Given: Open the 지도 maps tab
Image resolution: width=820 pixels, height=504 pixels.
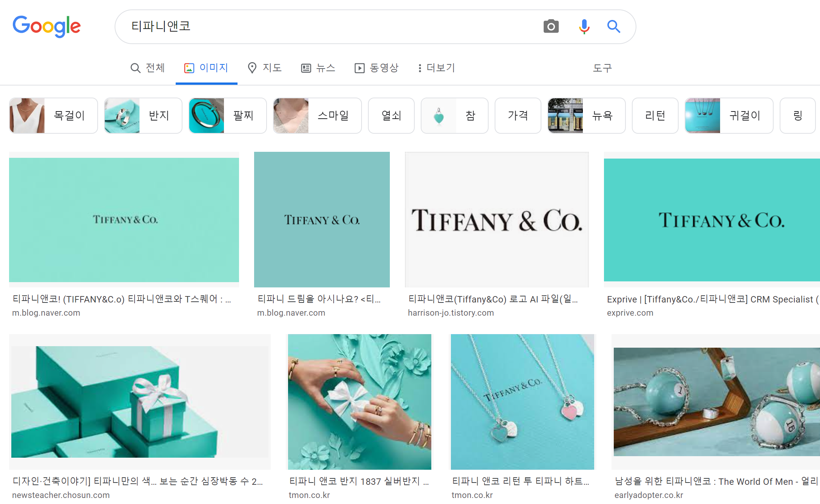Looking at the screenshot, I should pyautogui.click(x=265, y=68).
